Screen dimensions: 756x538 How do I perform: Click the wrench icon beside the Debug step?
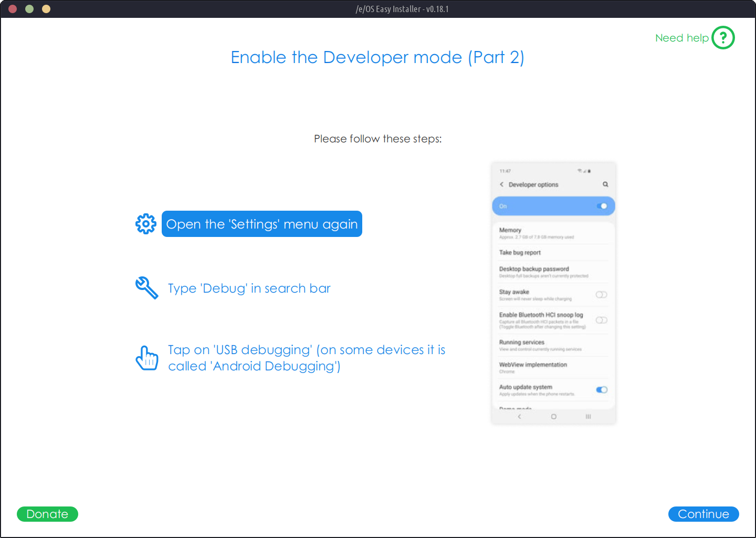[x=146, y=288]
